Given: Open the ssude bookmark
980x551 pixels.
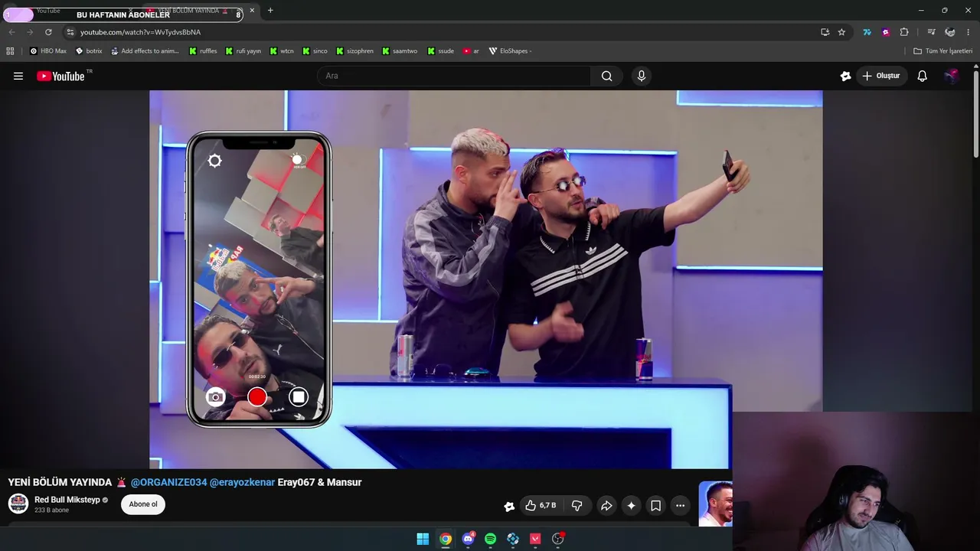Looking at the screenshot, I should click(x=440, y=51).
